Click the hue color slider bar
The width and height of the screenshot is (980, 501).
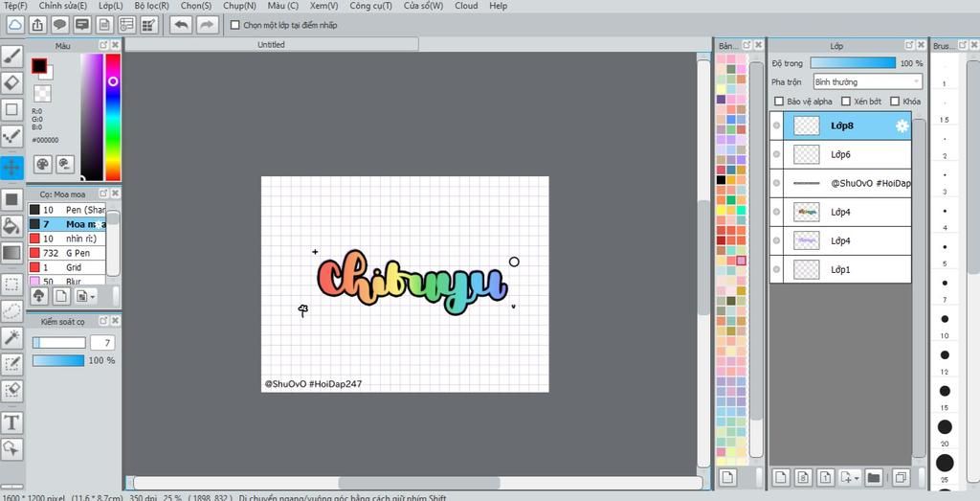[x=113, y=117]
